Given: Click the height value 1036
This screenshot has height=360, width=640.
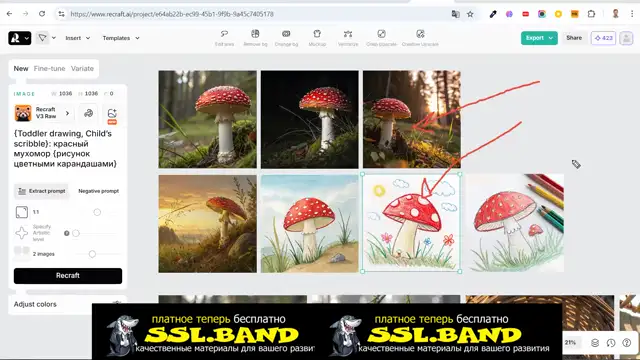Looking at the screenshot, I should 91,93.
